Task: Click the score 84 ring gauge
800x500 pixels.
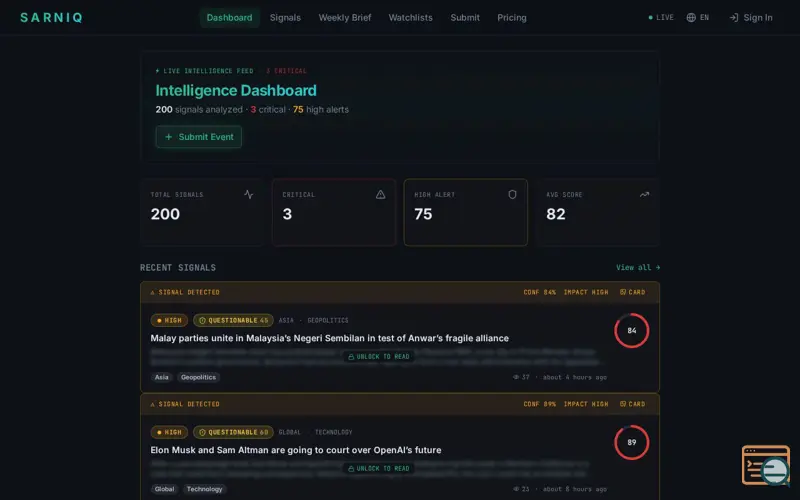Action: coord(632,331)
